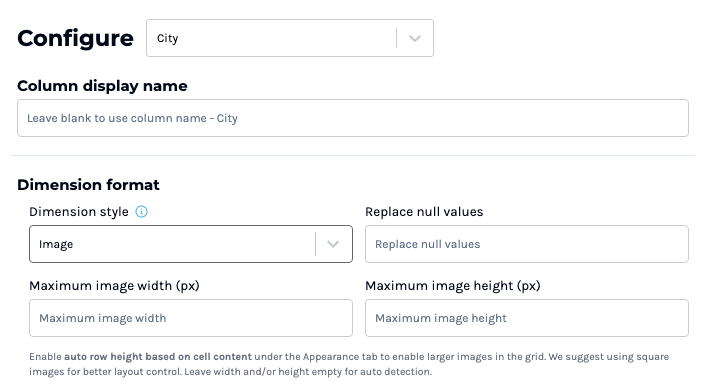Screen dimensions: 703x389
Task: Select the City value in Configure combo box
Action: click(x=168, y=39)
